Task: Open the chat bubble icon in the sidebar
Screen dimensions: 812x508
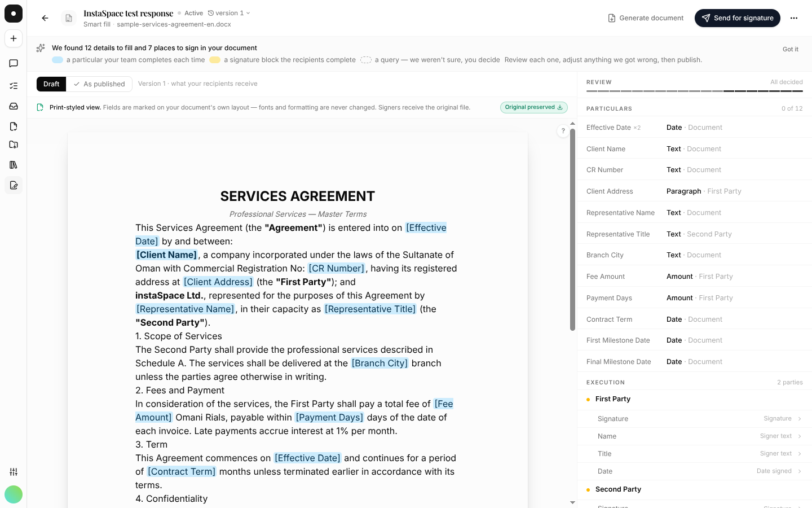Action: point(14,63)
